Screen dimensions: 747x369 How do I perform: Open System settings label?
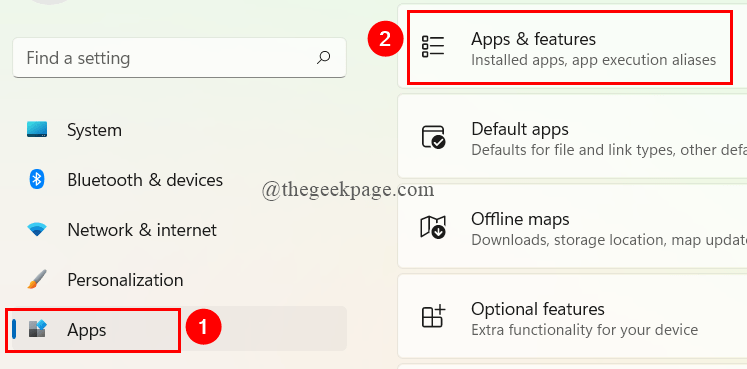coord(94,130)
